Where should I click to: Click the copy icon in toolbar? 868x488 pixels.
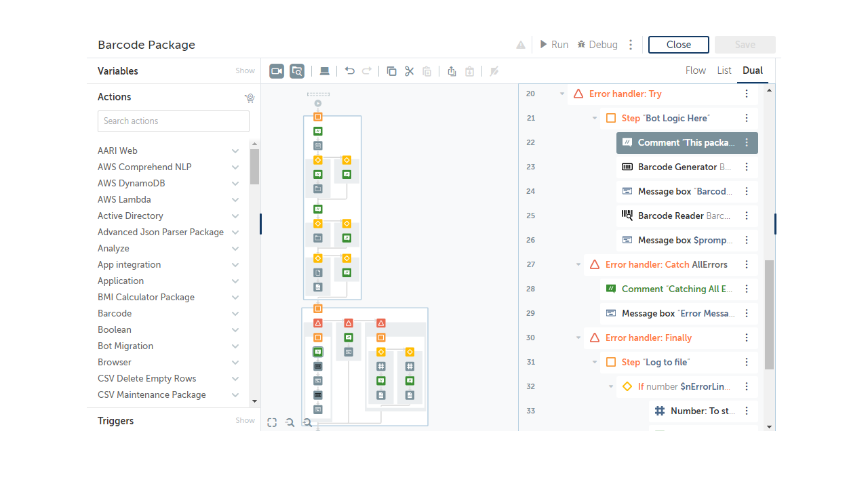point(391,71)
